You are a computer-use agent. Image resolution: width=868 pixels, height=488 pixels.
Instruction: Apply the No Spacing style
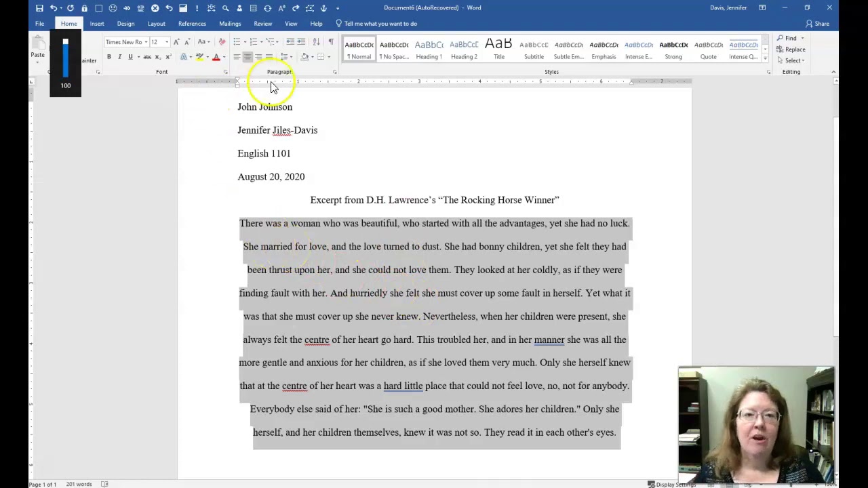(x=394, y=49)
